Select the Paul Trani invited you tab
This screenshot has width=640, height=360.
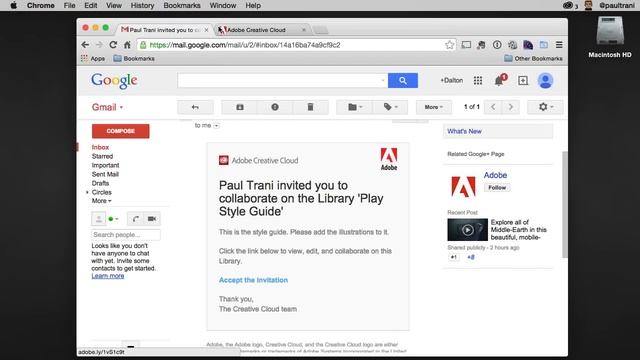tap(163, 30)
